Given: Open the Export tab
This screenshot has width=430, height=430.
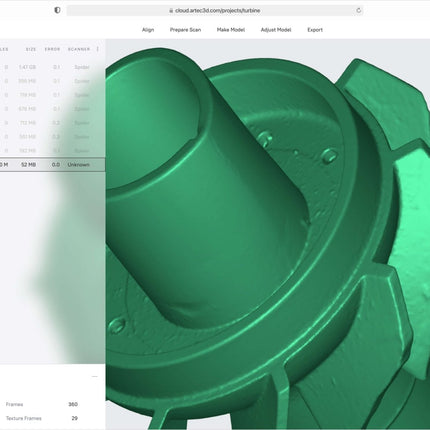Looking at the screenshot, I should [x=315, y=30].
